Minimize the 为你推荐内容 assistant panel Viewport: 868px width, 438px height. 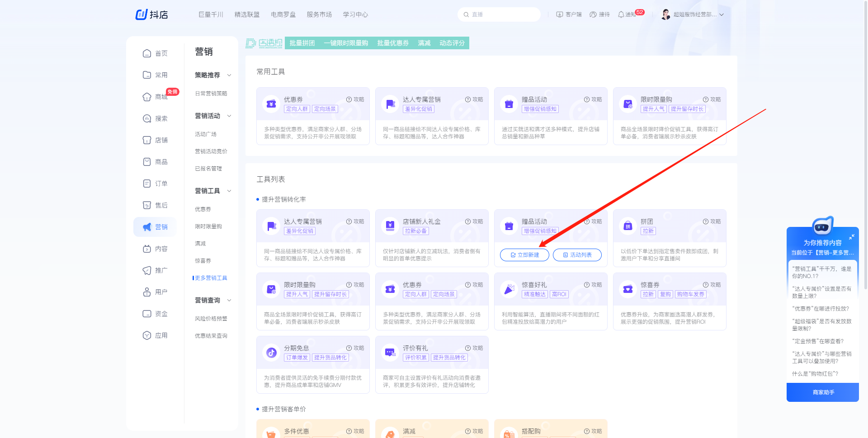[x=852, y=236]
